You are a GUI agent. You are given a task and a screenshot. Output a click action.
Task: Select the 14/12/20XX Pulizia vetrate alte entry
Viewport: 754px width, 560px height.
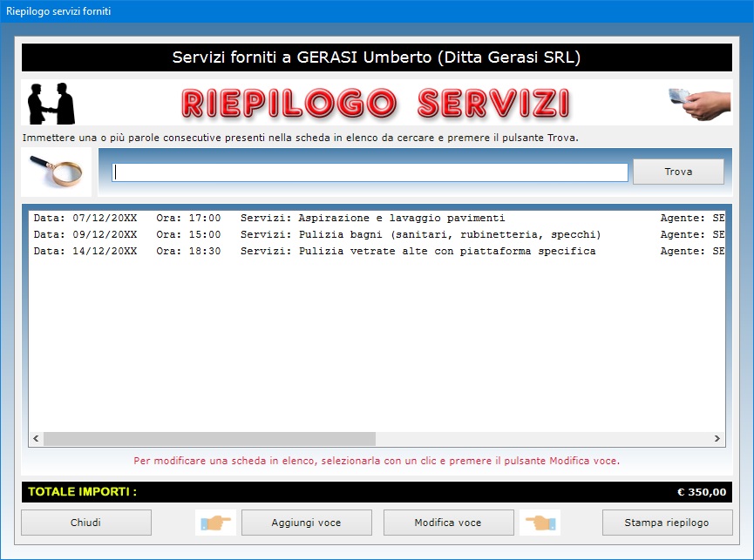(349, 251)
